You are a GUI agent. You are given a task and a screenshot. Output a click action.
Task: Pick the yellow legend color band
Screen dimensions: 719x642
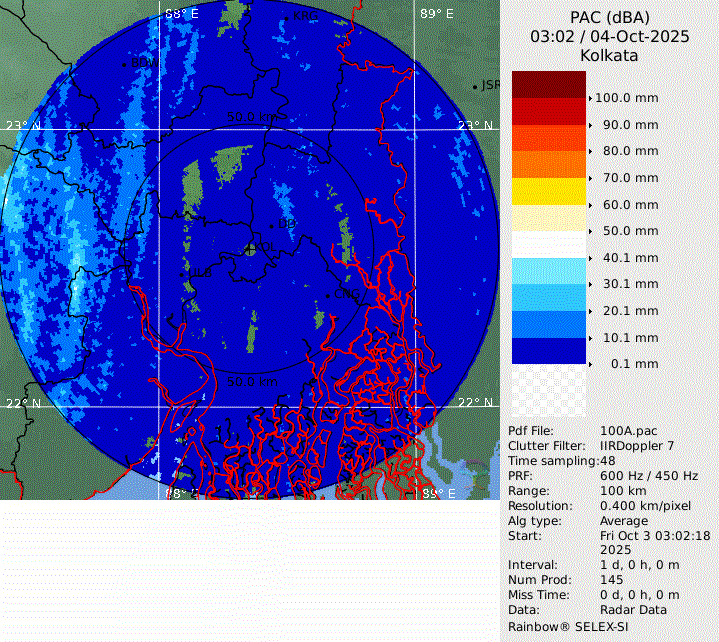click(548, 191)
